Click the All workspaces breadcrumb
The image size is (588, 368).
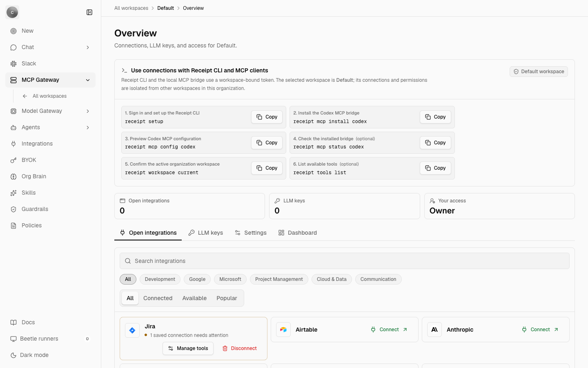click(131, 8)
